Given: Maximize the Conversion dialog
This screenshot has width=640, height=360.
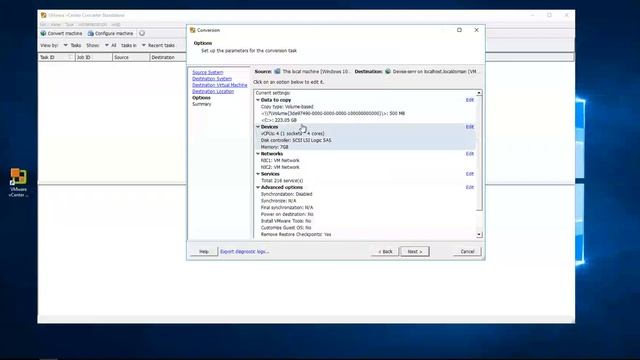Looking at the screenshot, I should click(x=459, y=30).
